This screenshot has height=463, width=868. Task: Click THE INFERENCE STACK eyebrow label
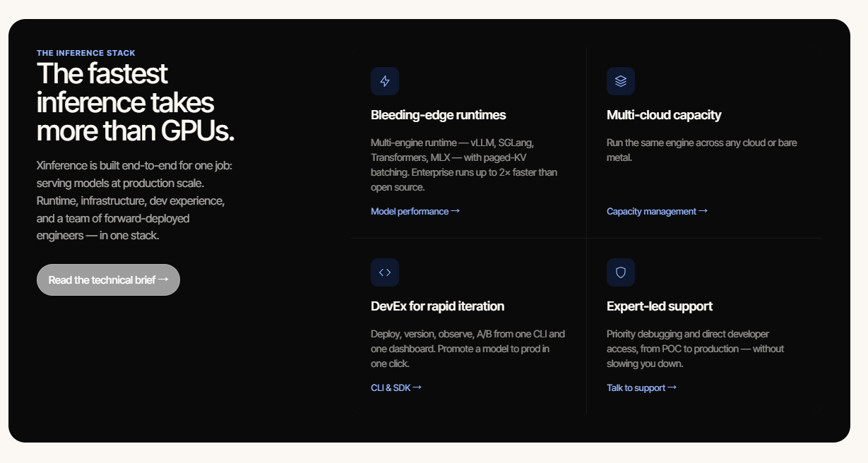pos(86,53)
